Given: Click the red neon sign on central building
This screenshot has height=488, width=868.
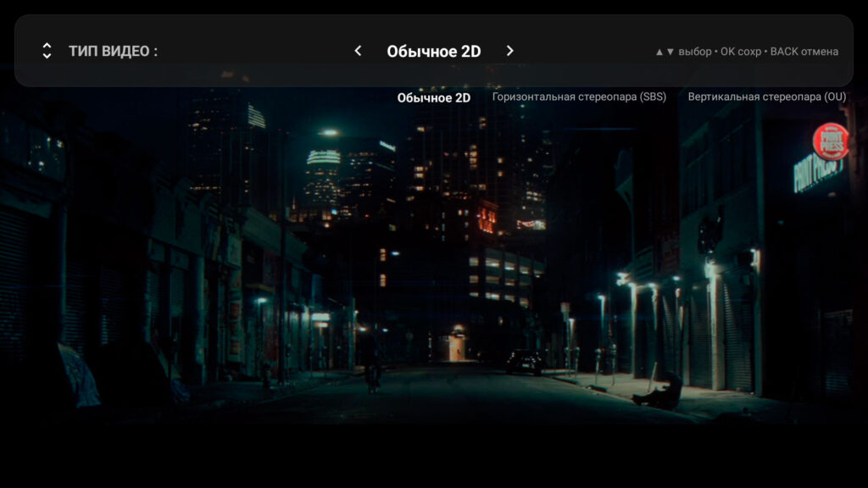Looking at the screenshot, I should (x=487, y=219).
